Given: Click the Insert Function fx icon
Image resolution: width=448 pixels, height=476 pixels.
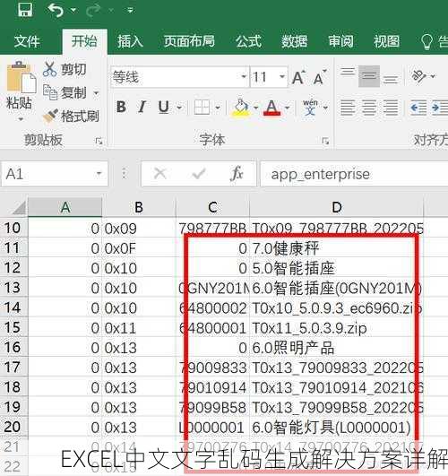Looking at the screenshot, I should (x=237, y=174).
